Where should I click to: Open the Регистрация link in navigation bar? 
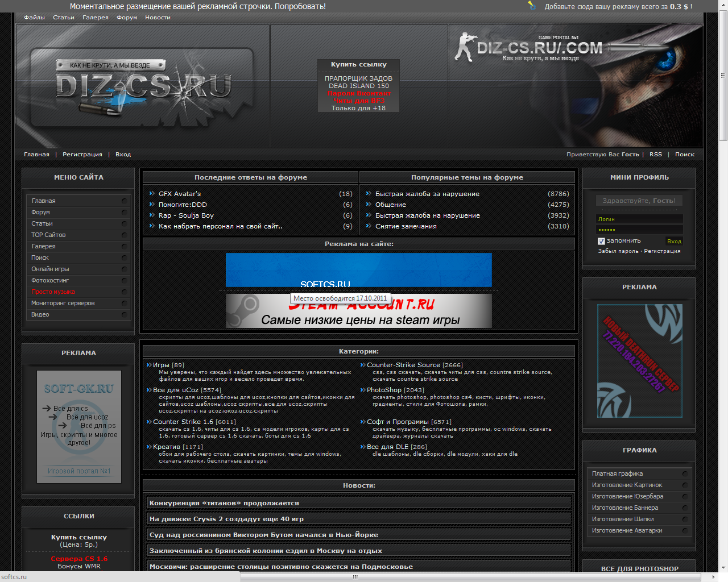pos(82,155)
